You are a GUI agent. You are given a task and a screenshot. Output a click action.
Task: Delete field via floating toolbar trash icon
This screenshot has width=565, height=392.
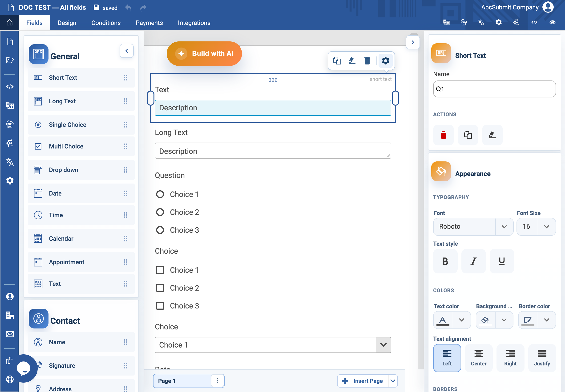[367, 60]
